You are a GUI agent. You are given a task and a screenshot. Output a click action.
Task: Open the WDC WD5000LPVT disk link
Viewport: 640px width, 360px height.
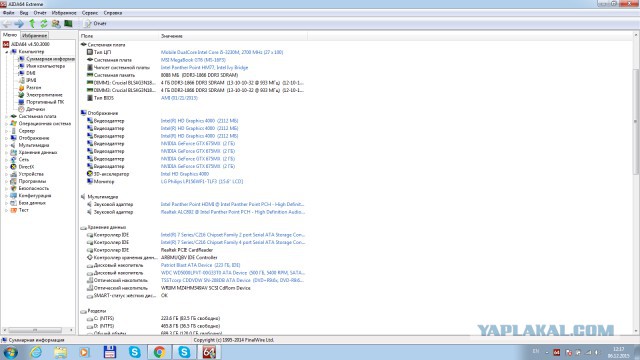(x=233, y=273)
